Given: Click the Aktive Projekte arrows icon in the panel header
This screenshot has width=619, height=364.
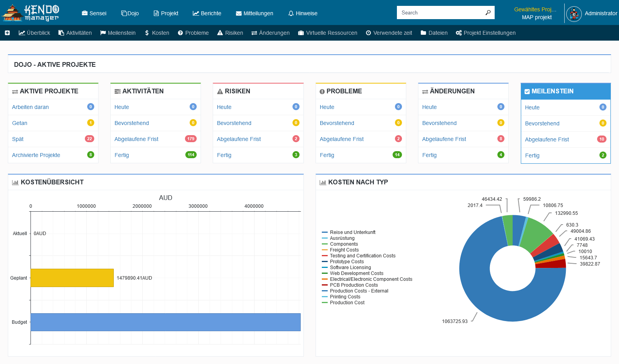Looking at the screenshot, I should pyautogui.click(x=15, y=91).
